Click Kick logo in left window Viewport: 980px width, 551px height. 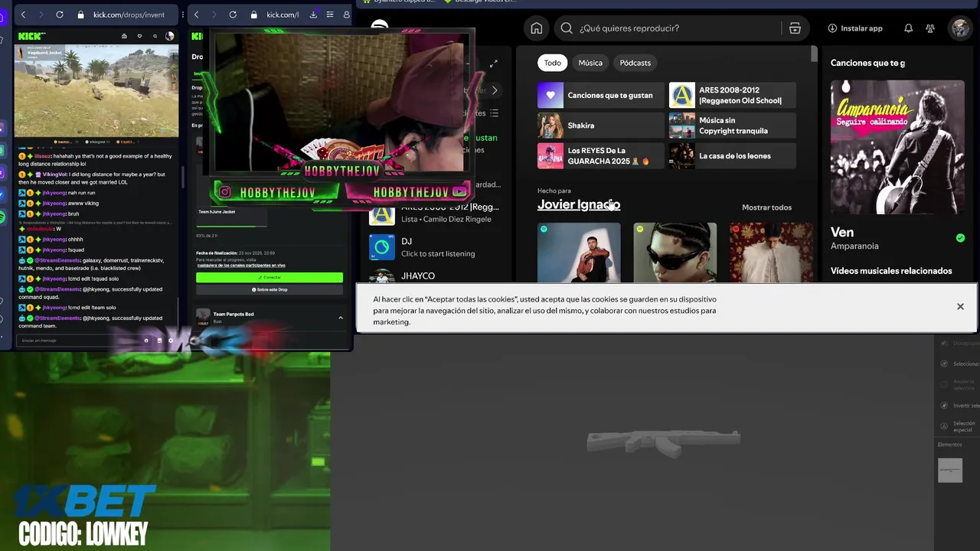coord(33,36)
